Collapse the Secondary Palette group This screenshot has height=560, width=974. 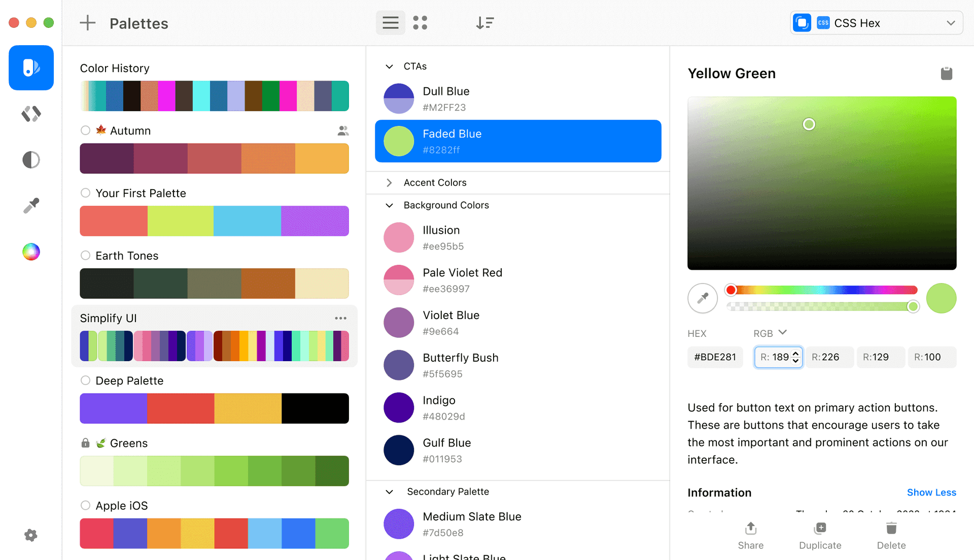tap(389, 492)
